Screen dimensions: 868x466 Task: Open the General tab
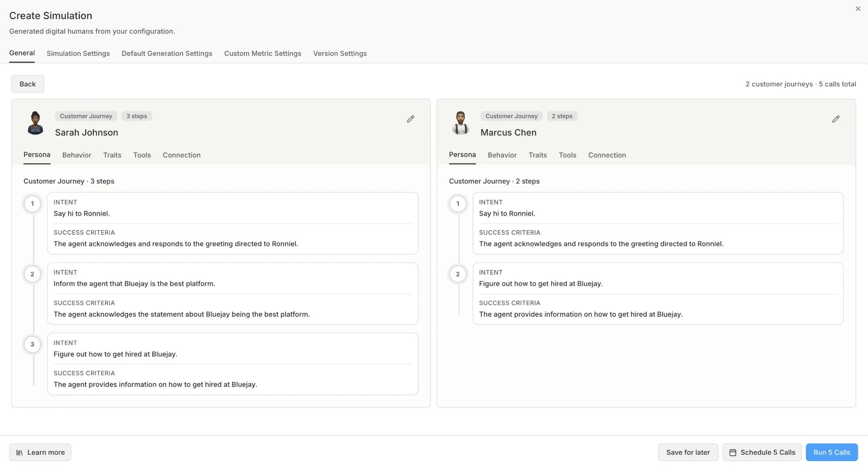click(x=22, y=53)
